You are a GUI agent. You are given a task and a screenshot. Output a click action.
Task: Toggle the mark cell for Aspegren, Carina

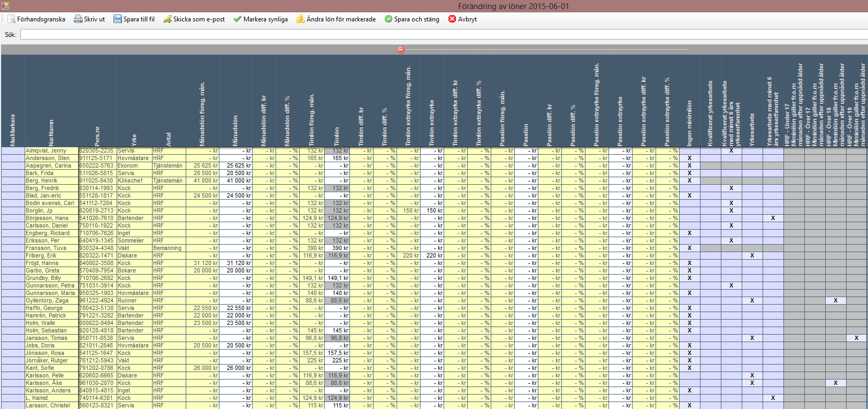13,166
